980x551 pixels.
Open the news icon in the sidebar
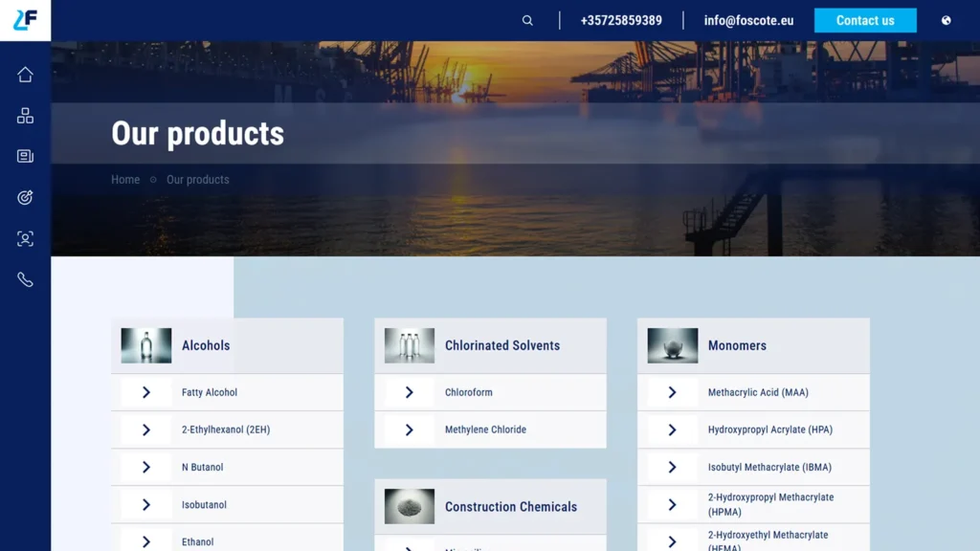click(x=25, y=156)
